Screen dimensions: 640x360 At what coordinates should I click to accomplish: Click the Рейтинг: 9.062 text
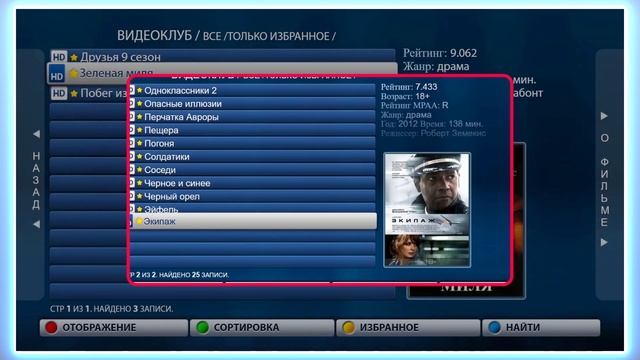click(440, 53)
